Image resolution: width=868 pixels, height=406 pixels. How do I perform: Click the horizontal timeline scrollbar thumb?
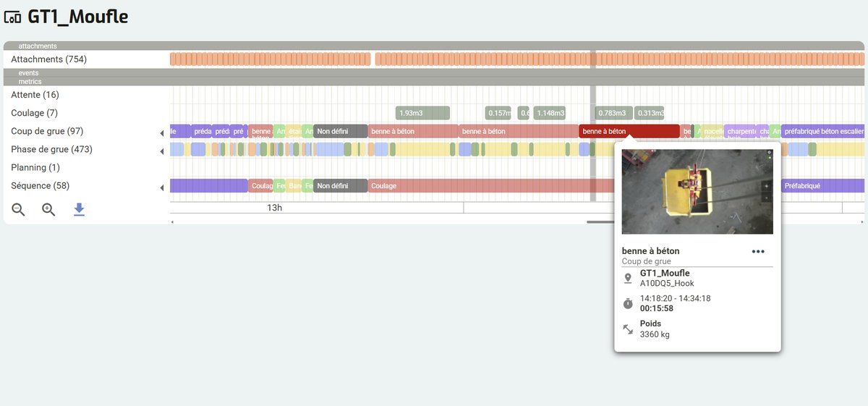[x=600, y=221]
